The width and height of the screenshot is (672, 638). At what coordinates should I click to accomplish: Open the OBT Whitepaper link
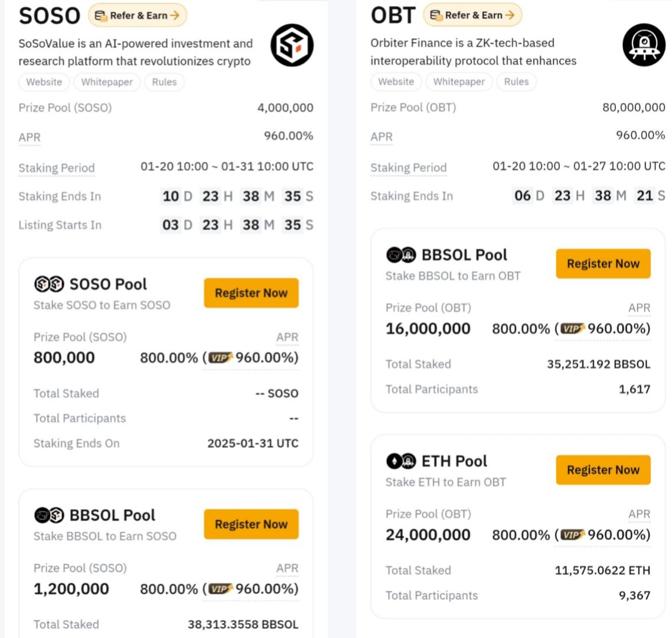(x=459, y=82)
